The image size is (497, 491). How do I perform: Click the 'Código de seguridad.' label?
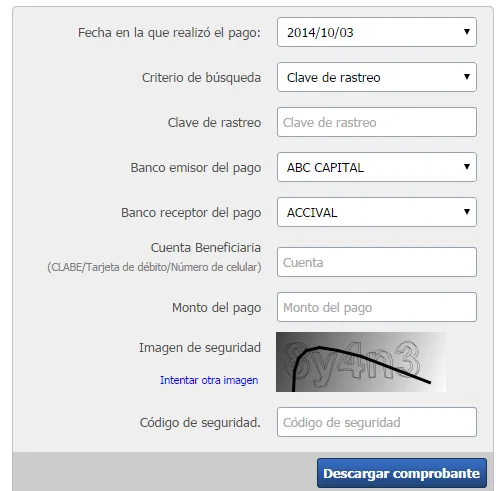click(200, 423)
